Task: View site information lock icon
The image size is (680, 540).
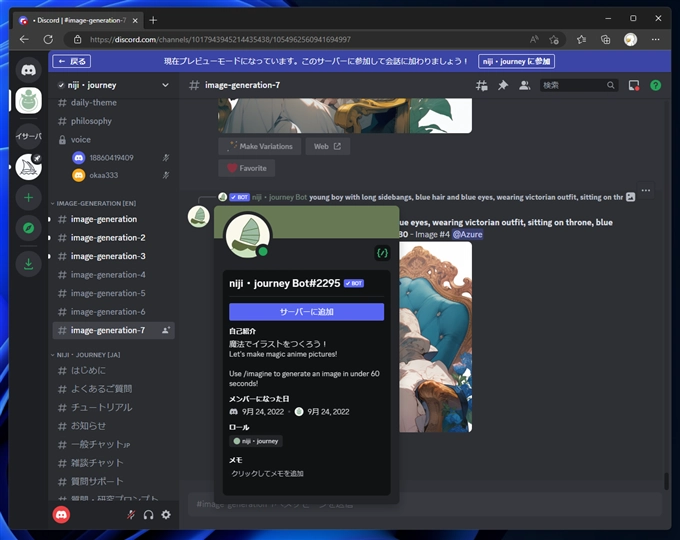Action: click(77, 39)
